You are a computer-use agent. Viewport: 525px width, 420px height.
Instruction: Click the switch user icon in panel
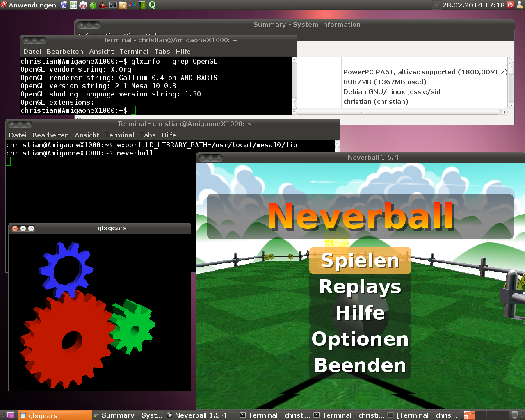pyautogui.click(x=520, y=5)
